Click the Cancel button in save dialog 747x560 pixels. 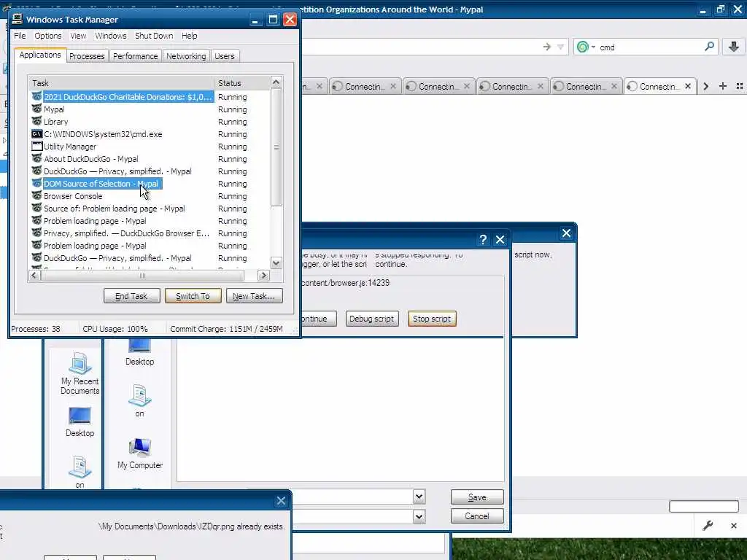click(x=477, y=516)
